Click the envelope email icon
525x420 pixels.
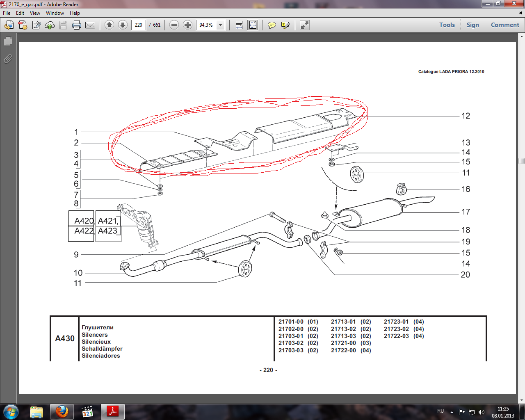(90, 25)
